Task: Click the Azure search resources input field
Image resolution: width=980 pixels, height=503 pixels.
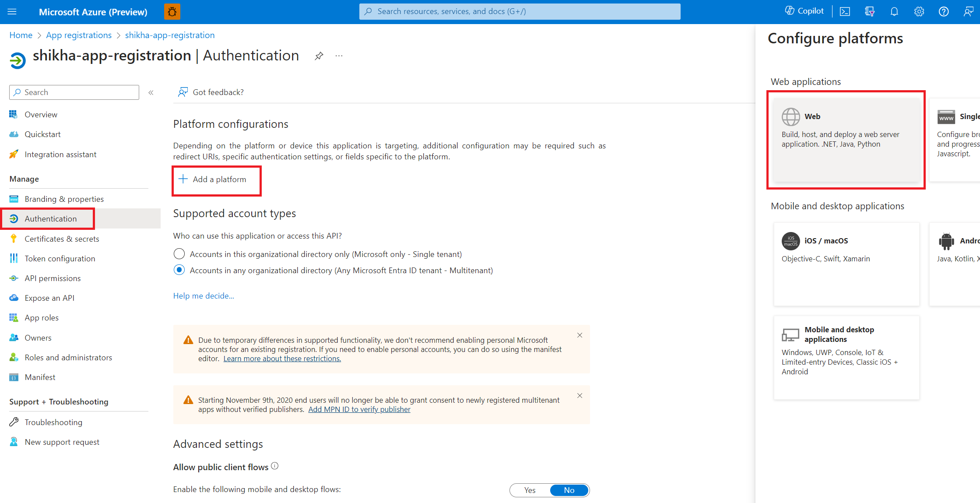Action: click(x=521, y=11)
